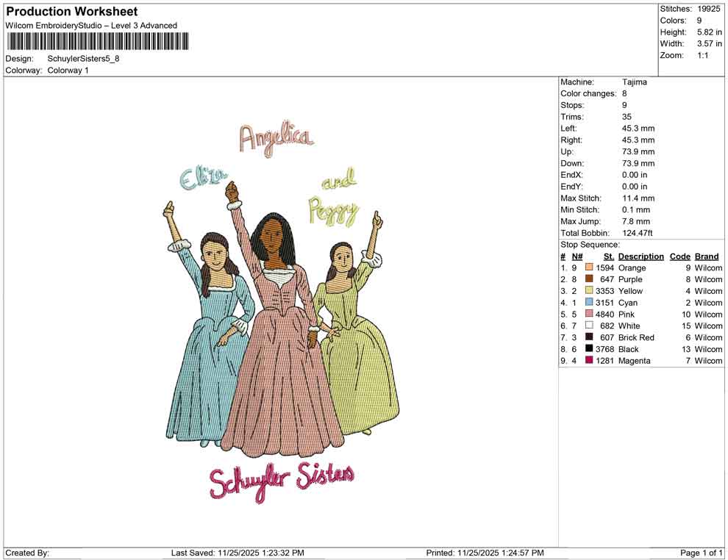728x560 pixels.
Task: Select the Black thread swatch labeled 3768
Action: pyautogui.click(x=588, y=349)
